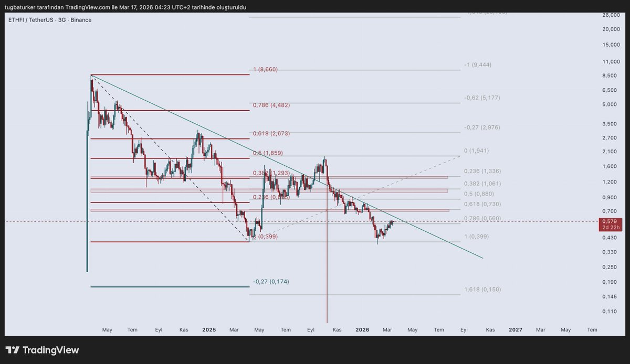Image resolution: width=630 pixels, height=364 pixels.
Task: Click the tugbaturker creation caption text
Action: pyautogui.click(x=126, y=7)
